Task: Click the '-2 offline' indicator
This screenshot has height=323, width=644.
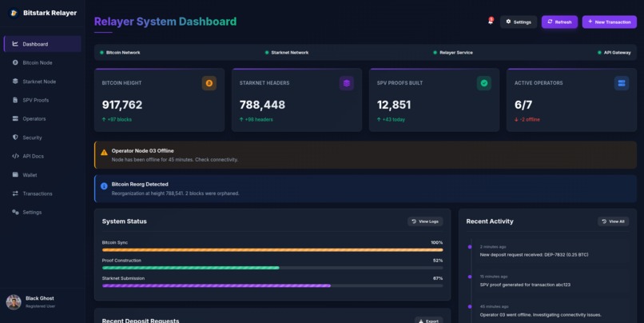Action: 527,120
